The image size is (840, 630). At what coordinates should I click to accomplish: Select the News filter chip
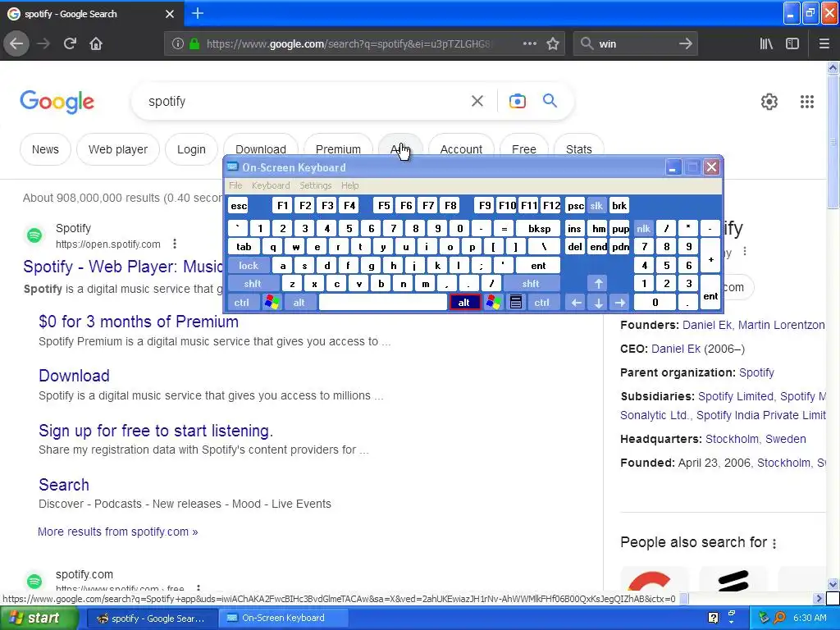[45, 149]
